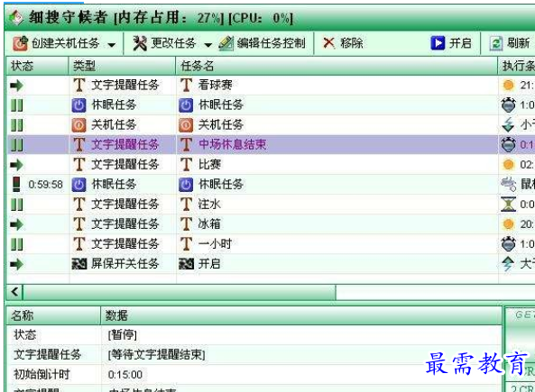Image resolution: width=535 pixels, height=392 pixels.
Task: Select the 屏保开关任务 开启 row
Action: click(x=253, y=264)
